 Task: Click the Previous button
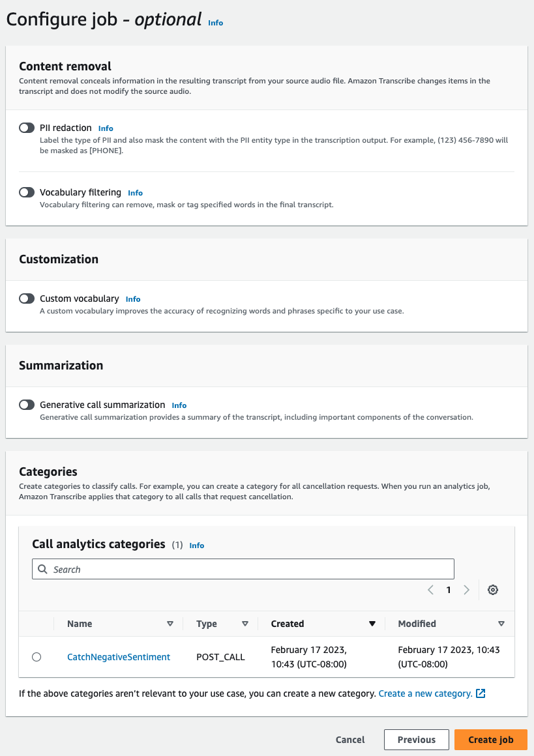pyautogui.click(x=416, y=739)
